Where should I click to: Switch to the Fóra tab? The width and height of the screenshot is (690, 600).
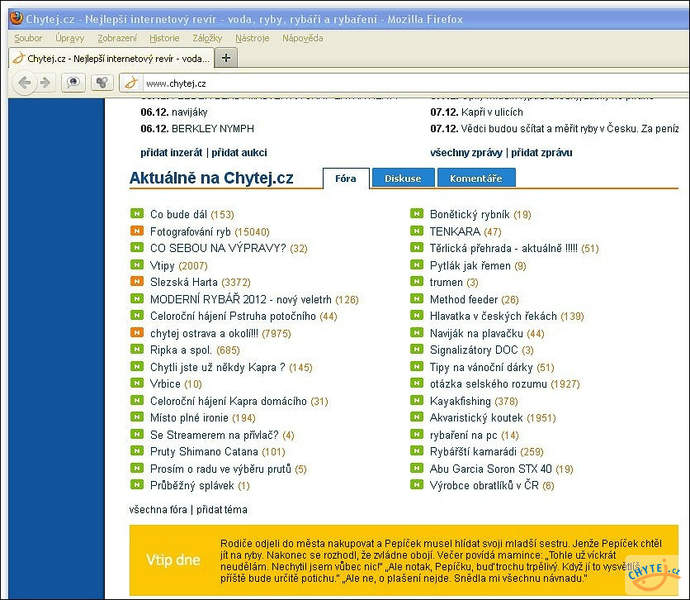tap(346, 178)
